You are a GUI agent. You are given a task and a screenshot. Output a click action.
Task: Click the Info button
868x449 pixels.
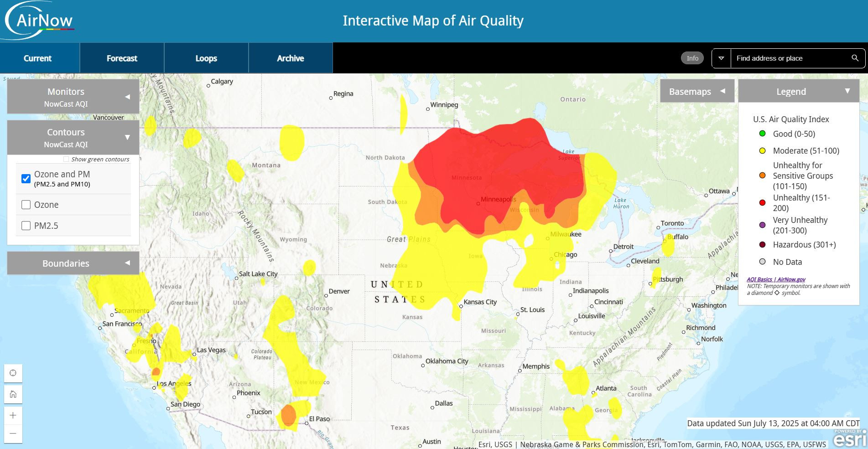pyautogui.click(x=692, y=58)
